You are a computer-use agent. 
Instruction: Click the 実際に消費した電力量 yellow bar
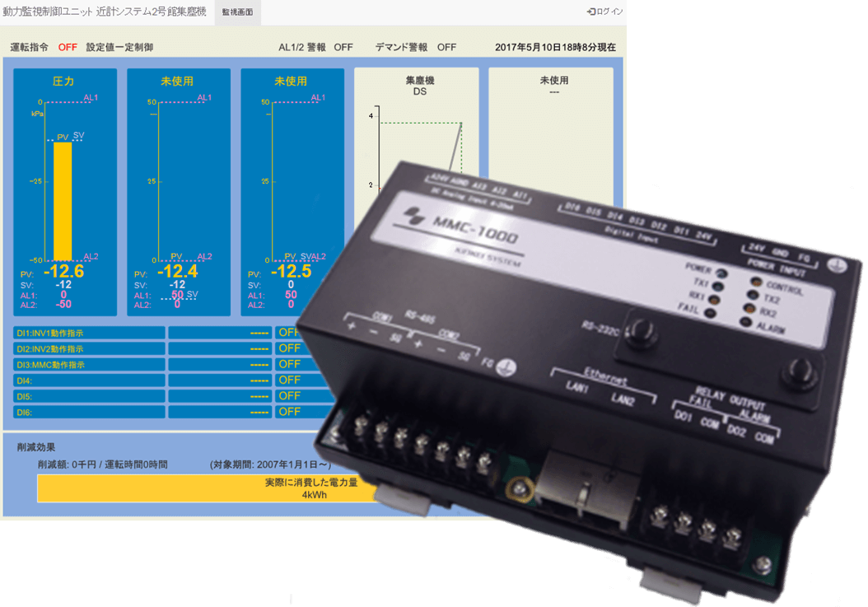(x=206, y=488)
